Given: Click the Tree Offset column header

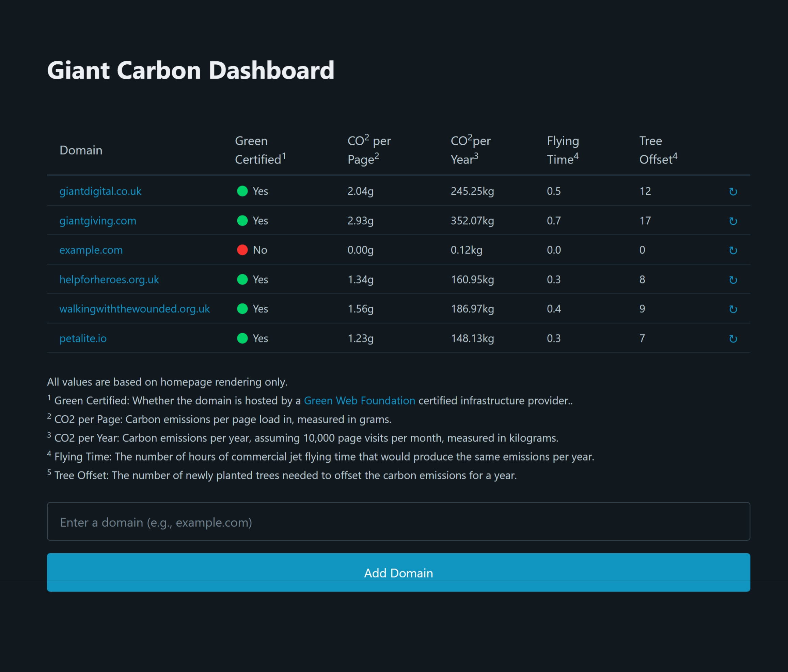Looking at the screenshot, I should pyautogui.click(x=658, y=150).
